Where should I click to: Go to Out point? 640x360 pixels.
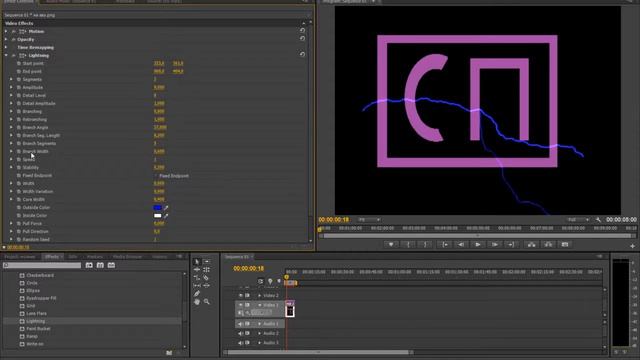click(x=511, y=244)
